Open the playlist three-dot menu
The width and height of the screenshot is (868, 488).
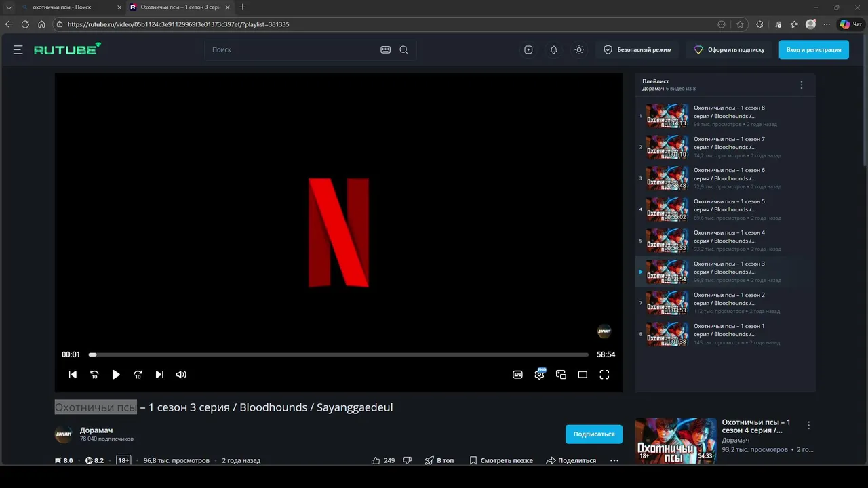(801, 85)
